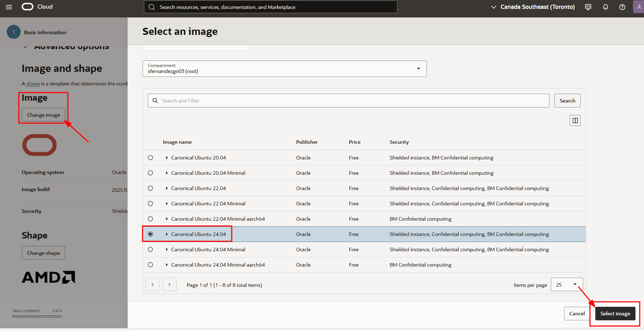Click the magnifier in Search and Filter

155,100
